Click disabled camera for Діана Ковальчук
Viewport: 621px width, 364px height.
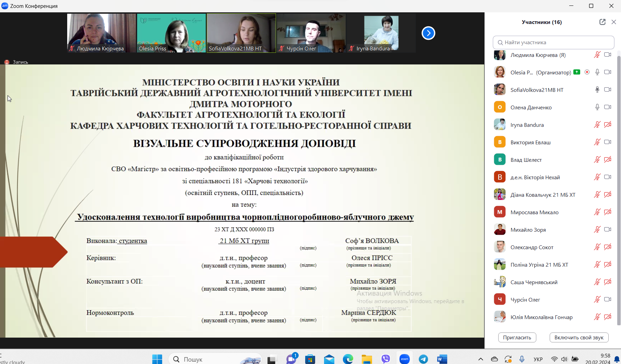click(x=608, y=195)
